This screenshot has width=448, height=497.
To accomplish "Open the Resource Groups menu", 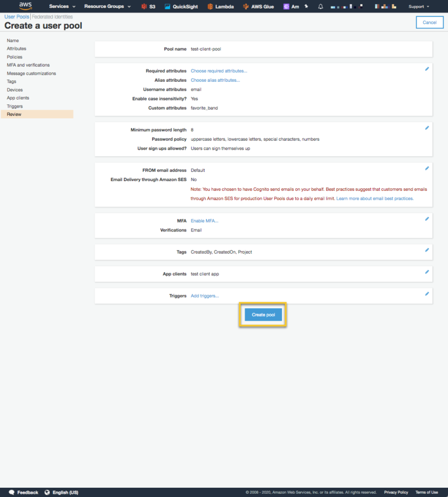I will point(106,6).
